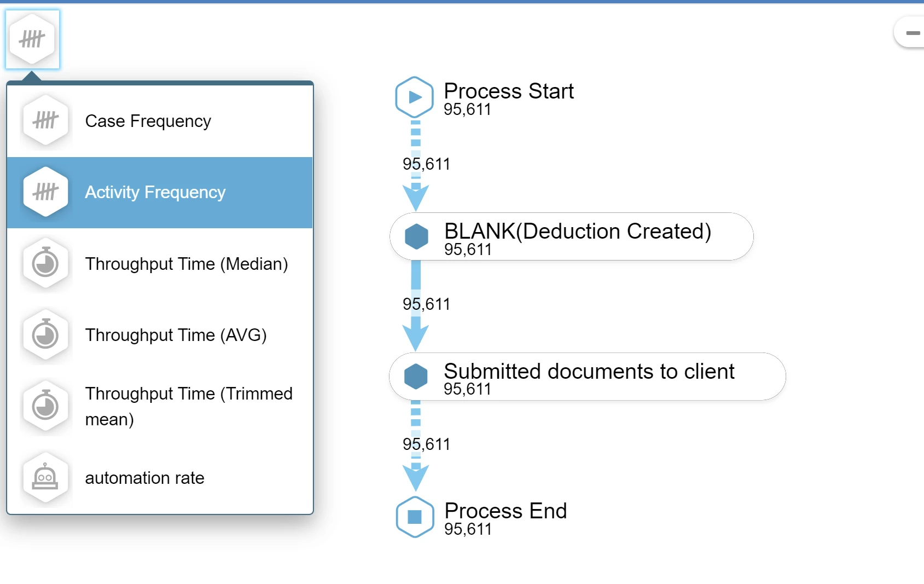Click the 95,611 edge between activities
The height and width of the screenshot is (584, 924).
pos(426,304)
